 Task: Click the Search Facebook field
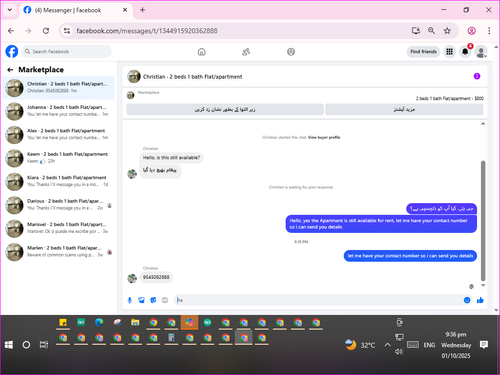click(67, 52)
